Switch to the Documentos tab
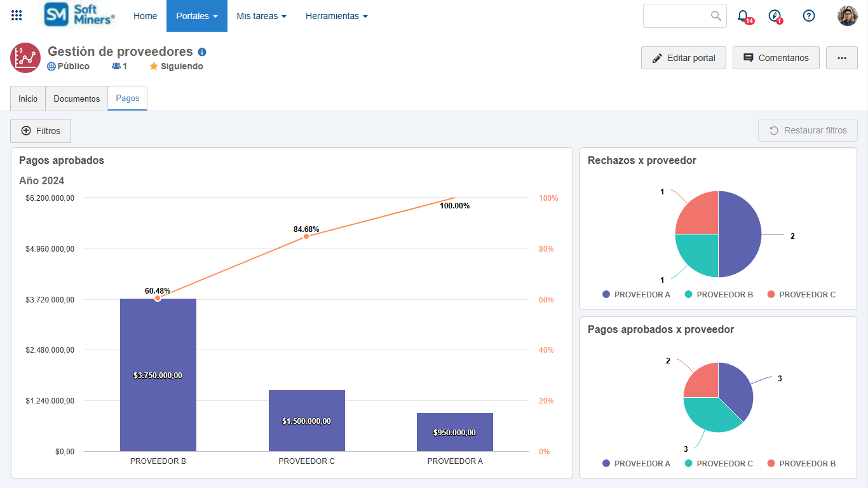Screen dimensions: 868x488 77,98
